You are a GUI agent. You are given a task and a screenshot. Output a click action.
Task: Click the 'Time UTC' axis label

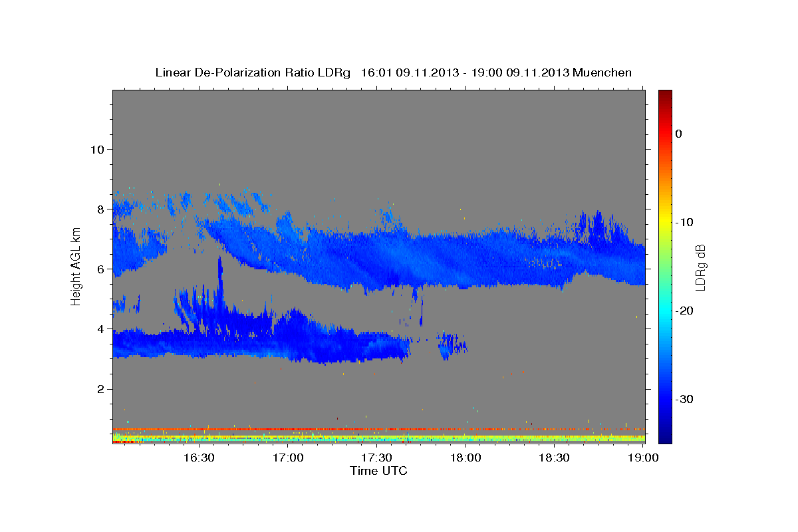[378, 471]
